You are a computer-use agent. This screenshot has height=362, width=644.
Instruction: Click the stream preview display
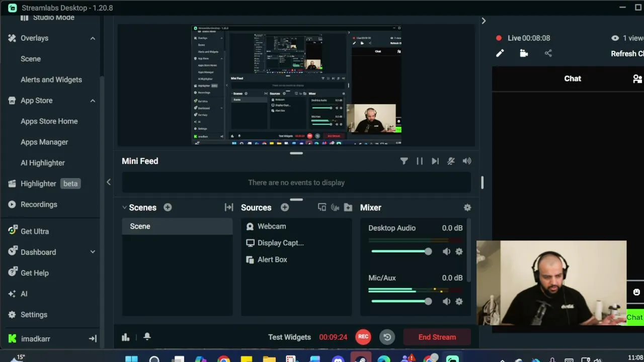296,85
